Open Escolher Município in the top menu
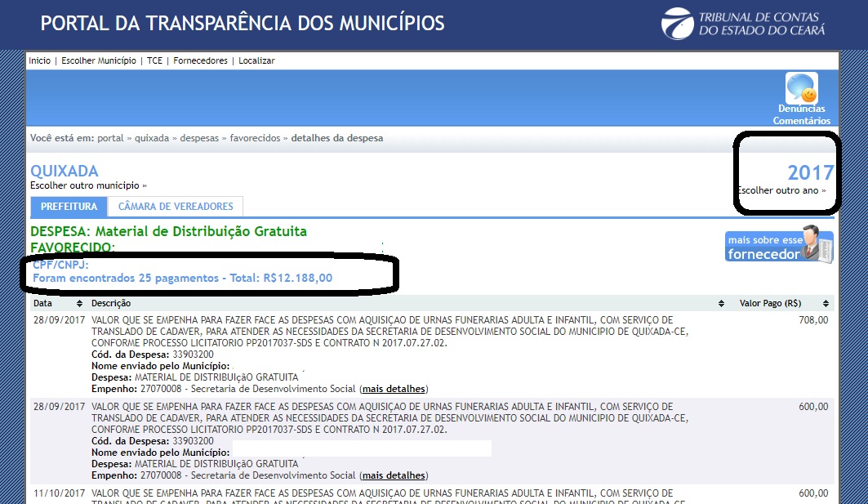868x504 pixels. pyautogui.click(x=100, y=61)
